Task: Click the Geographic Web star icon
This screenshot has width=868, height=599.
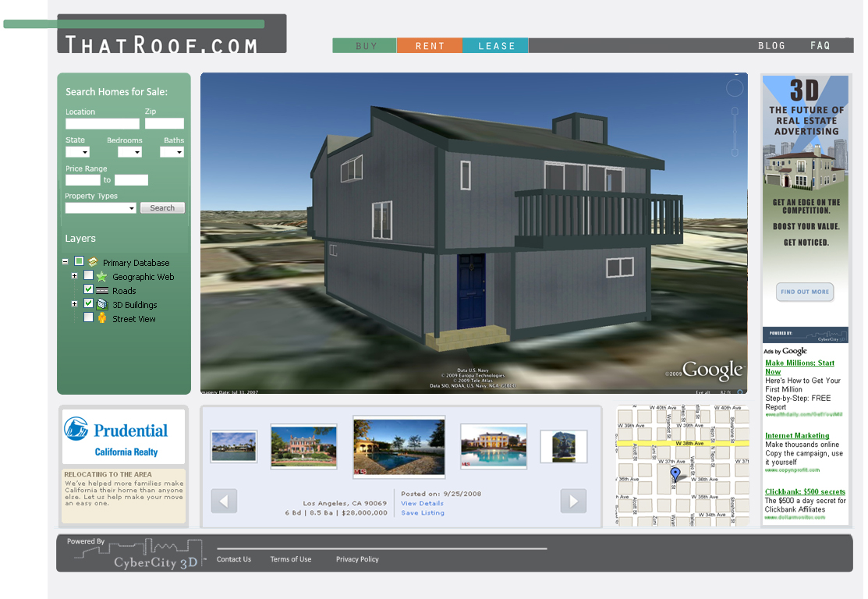Action: 102,276
